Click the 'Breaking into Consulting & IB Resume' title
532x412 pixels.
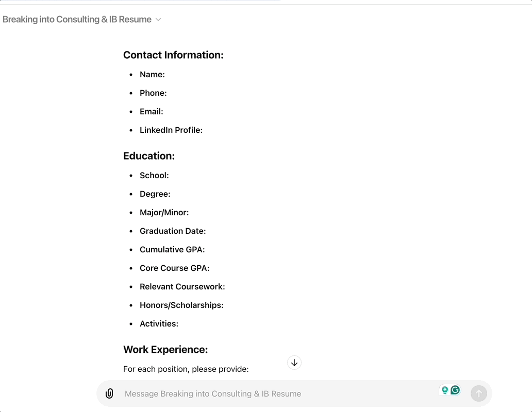77,20
